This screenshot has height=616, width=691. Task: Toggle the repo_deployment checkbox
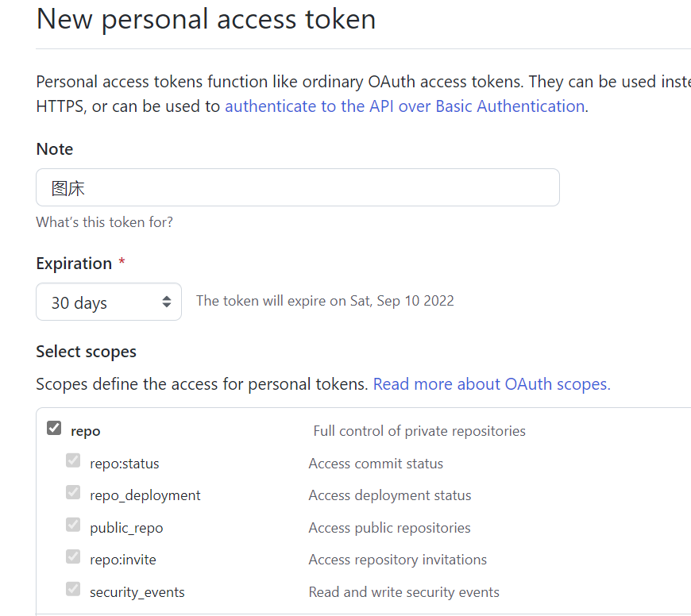(x=73, y=493)
